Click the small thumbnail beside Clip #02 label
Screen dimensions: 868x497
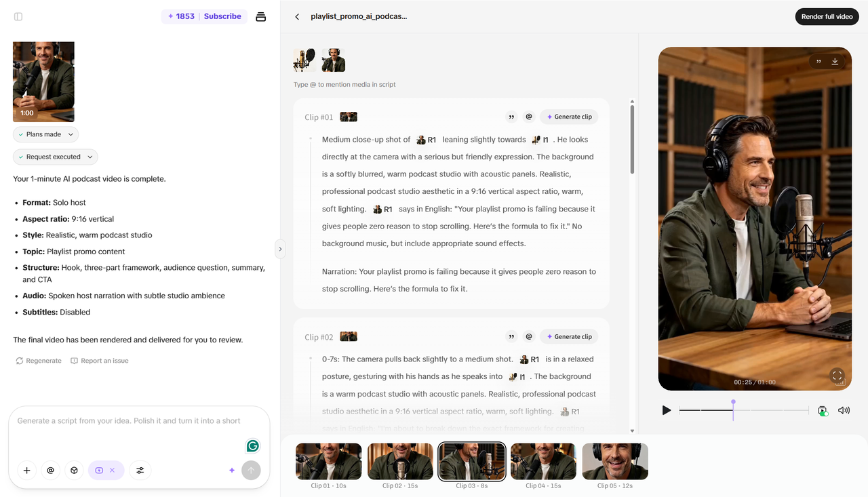pyautogui.click(x=349, y=336)
